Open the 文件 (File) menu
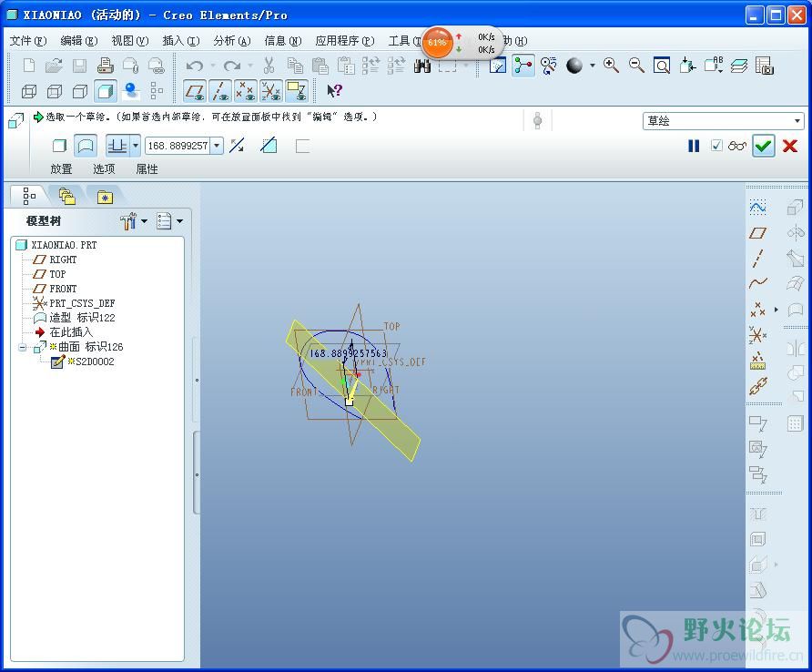 [28, 40]
